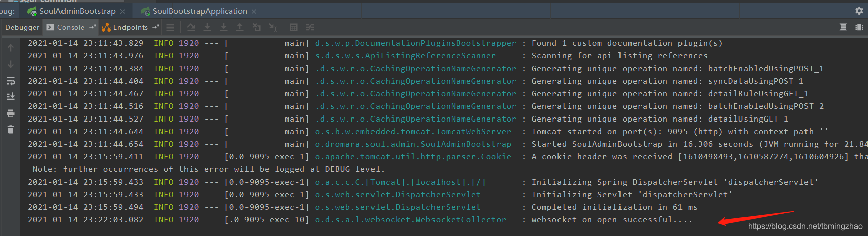Close the SoulAdminBootstrap tab
The height and width of the screenshot is (236, 868).
[122, 11]
